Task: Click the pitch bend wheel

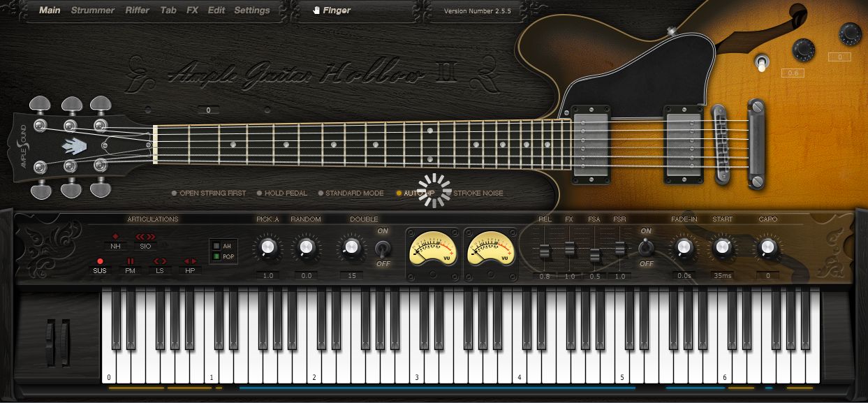Action: [x=52, y=342]
